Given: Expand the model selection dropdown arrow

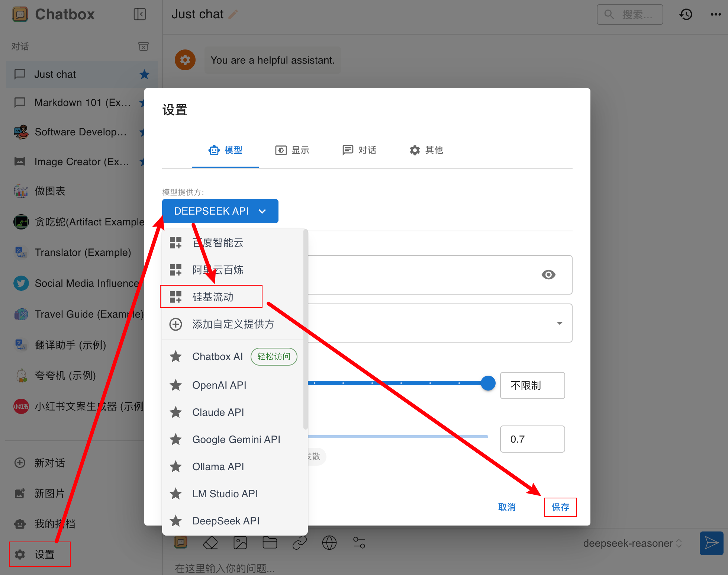Looking at the screenshot, I should click(559, 323).
